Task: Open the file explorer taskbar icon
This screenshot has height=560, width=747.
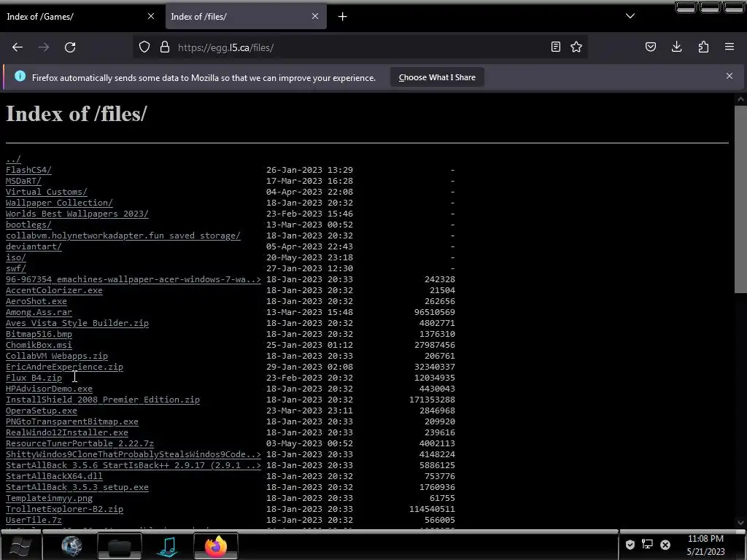Action: click(119, 546)
